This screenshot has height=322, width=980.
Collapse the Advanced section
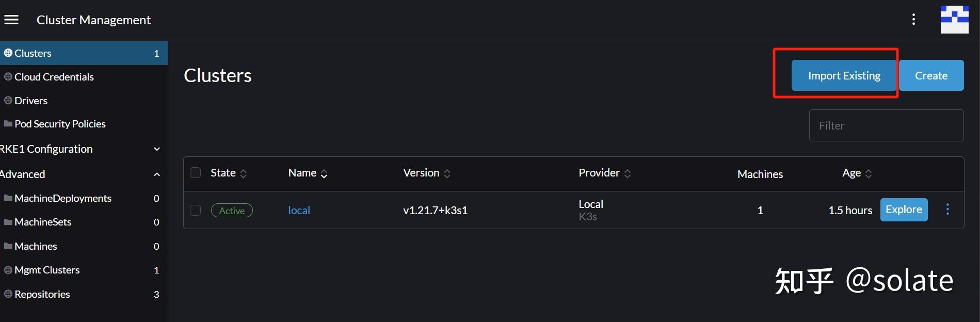click(x=157, y=174)
